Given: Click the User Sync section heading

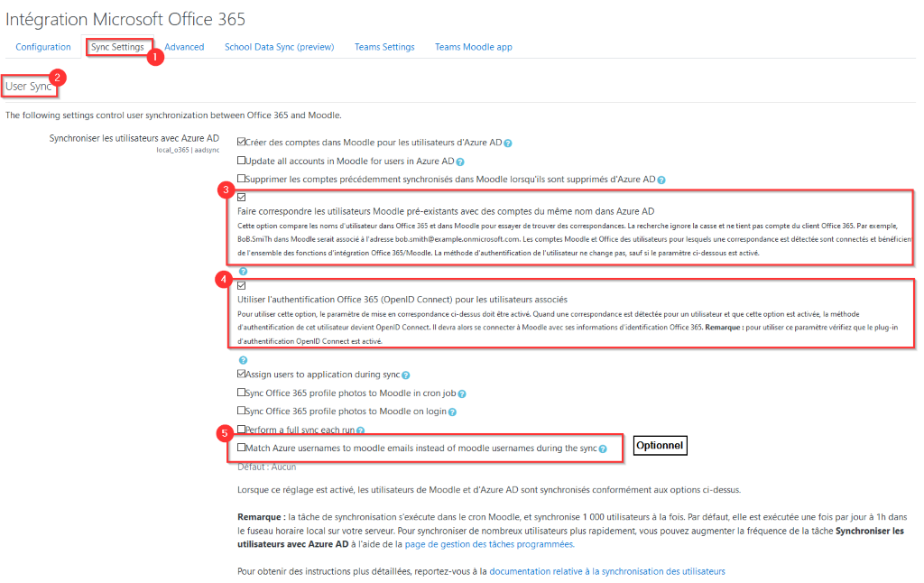Looking at the screenshot, I should click(28, 87).
